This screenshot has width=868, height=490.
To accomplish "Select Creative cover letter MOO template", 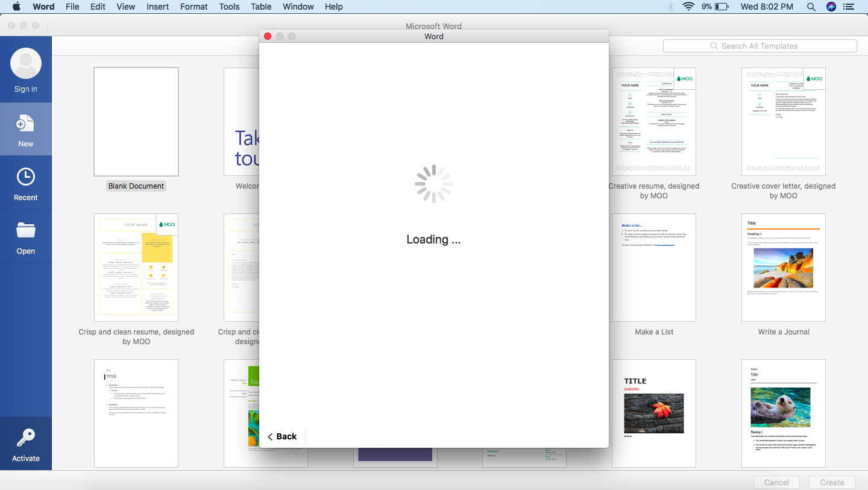I will pyautogui.click(x=784, y=122).
